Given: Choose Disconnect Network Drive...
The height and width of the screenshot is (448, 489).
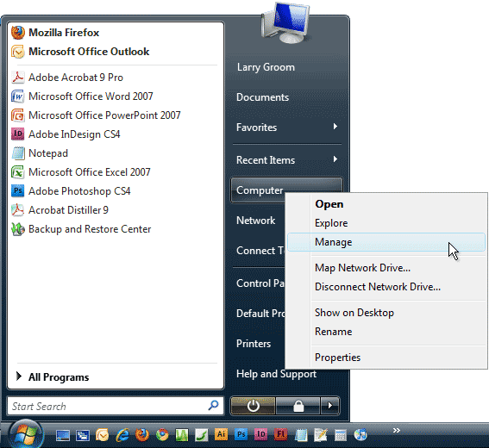Looking at the screenshot, I should [x=386, y=287].
